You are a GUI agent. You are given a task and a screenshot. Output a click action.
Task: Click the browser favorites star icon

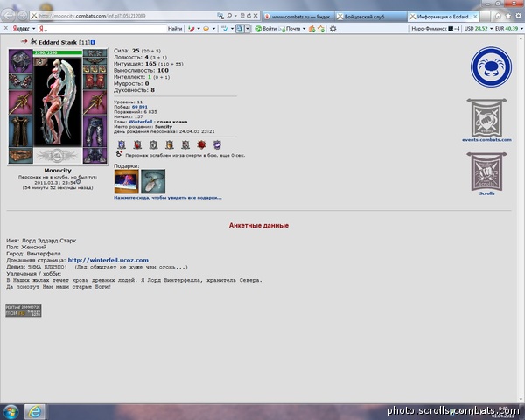(508, 16)
